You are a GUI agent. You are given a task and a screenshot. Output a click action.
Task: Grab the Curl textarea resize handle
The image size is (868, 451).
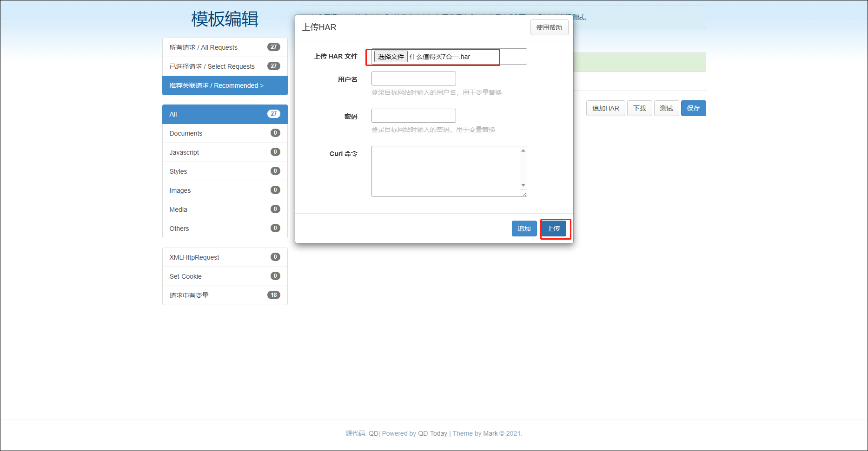tap(523, 194)
